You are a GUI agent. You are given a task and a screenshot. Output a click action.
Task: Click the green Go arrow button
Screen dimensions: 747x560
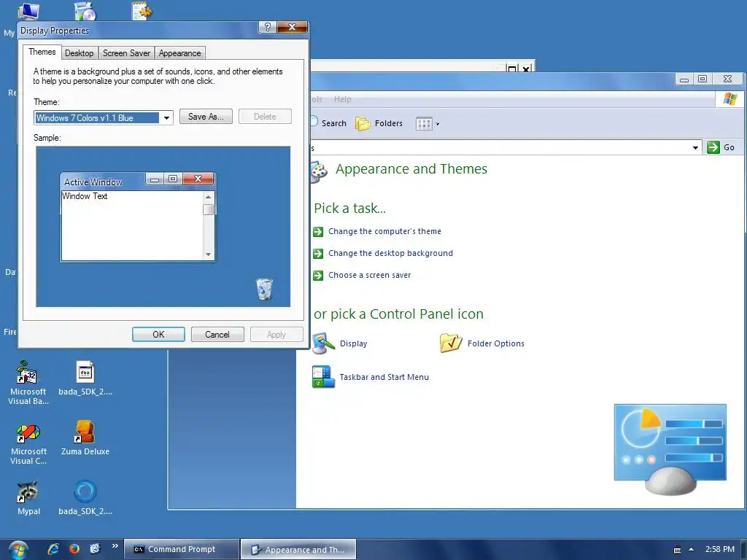[713, 147]
